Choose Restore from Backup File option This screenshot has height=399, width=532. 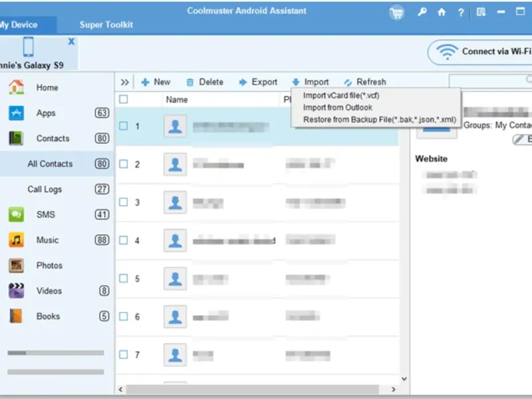pyautogui.click(x=379, y=120)
